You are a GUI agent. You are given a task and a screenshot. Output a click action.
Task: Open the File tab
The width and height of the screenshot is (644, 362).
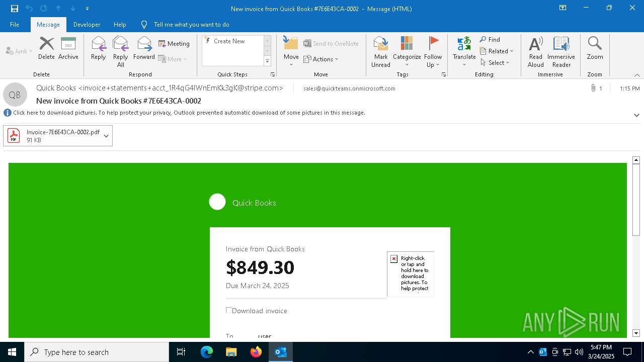[x=15, y=24]
